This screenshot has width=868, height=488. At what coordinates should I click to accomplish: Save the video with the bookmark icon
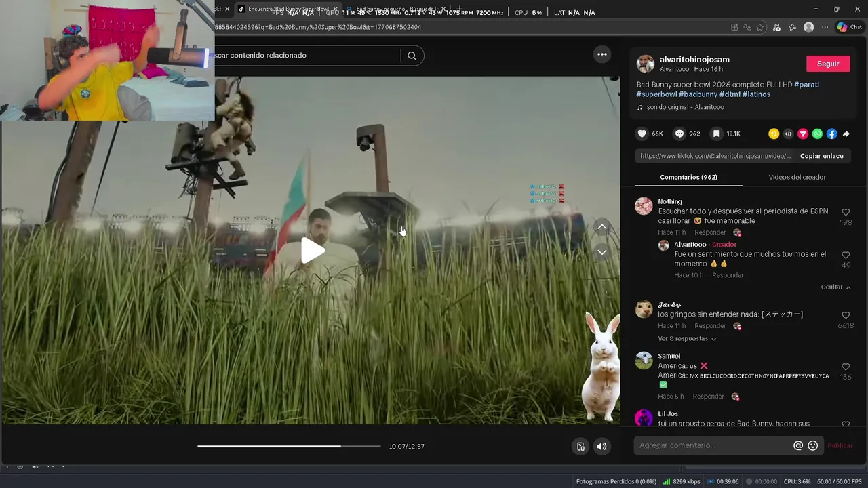tap(716, 134)
